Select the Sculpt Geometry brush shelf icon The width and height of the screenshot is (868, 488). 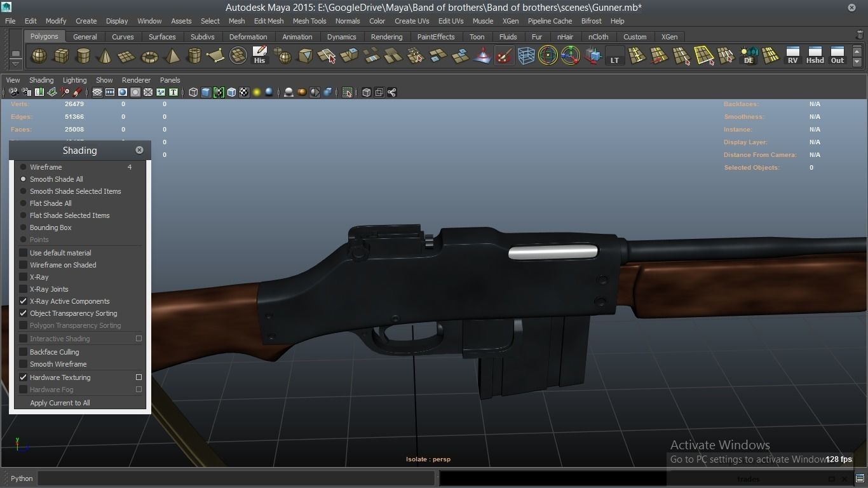[x=504, y=56]
